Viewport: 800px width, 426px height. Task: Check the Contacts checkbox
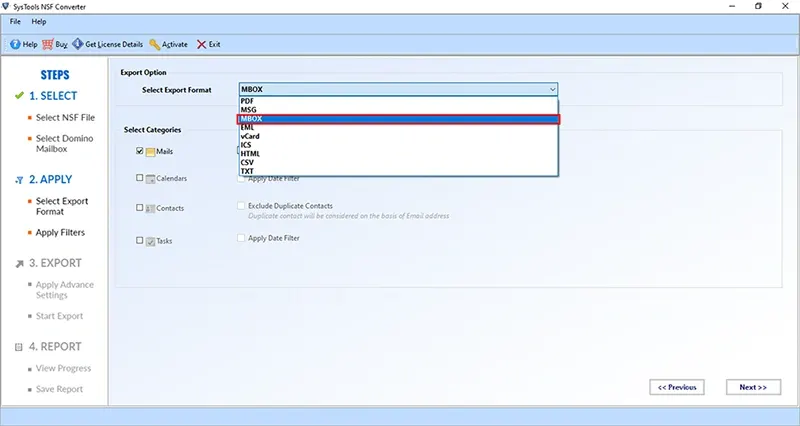click(x=139, y=208)
